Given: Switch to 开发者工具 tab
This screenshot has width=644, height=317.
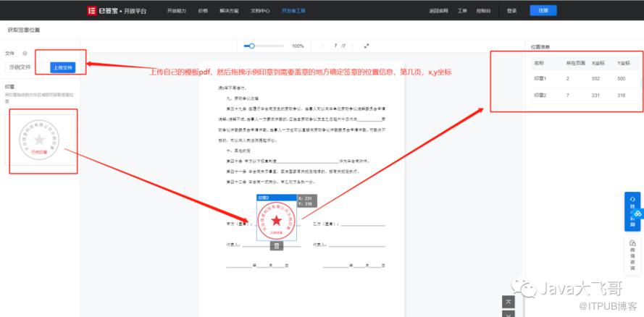Looking at the screenshot, I should coord(293,12).
